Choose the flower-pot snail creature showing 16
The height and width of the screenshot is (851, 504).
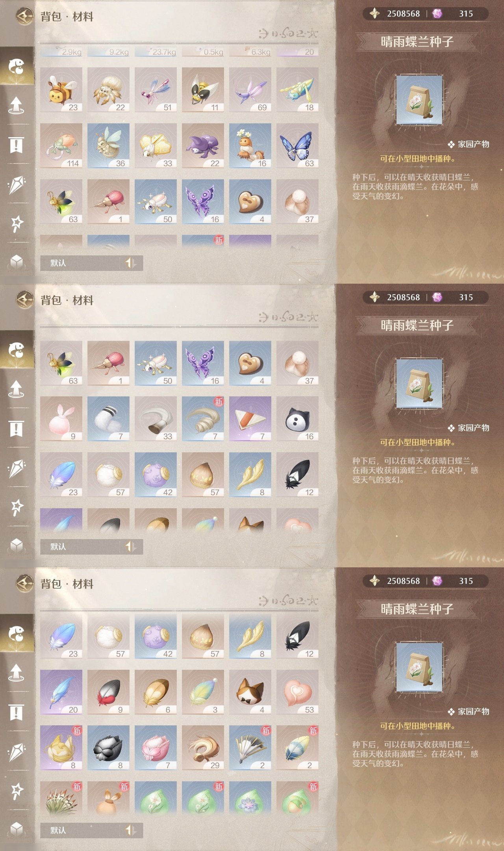point(250,146)
